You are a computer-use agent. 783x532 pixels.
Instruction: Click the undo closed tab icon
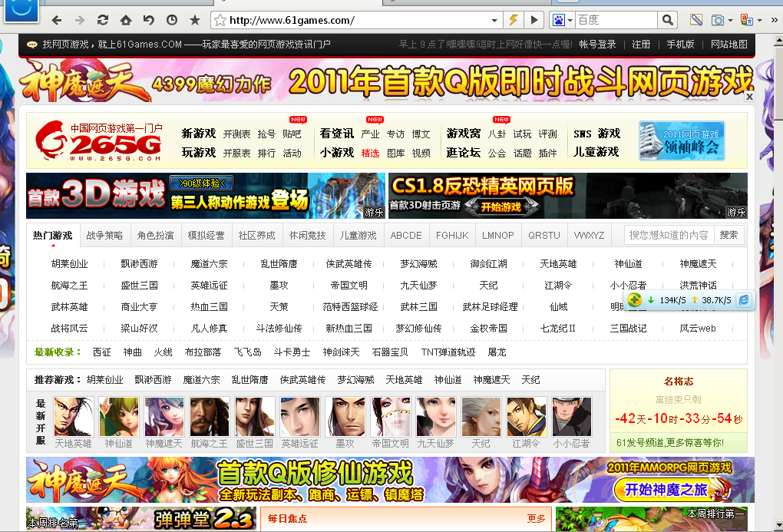pos(149,20)
